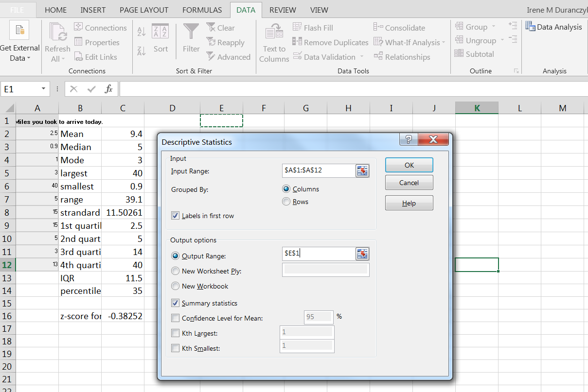Switch to the FORMULAS tab
Screen dimensions: 588x392
[202, 10]
